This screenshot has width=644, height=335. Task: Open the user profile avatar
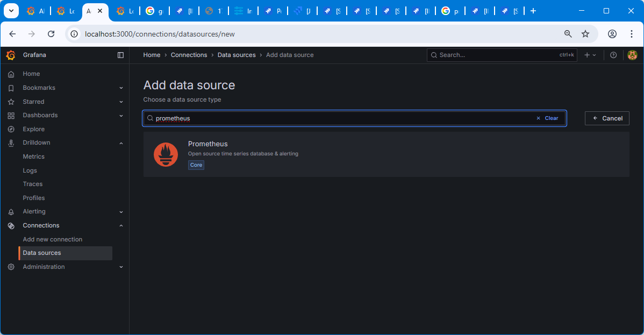coord(632,55)
